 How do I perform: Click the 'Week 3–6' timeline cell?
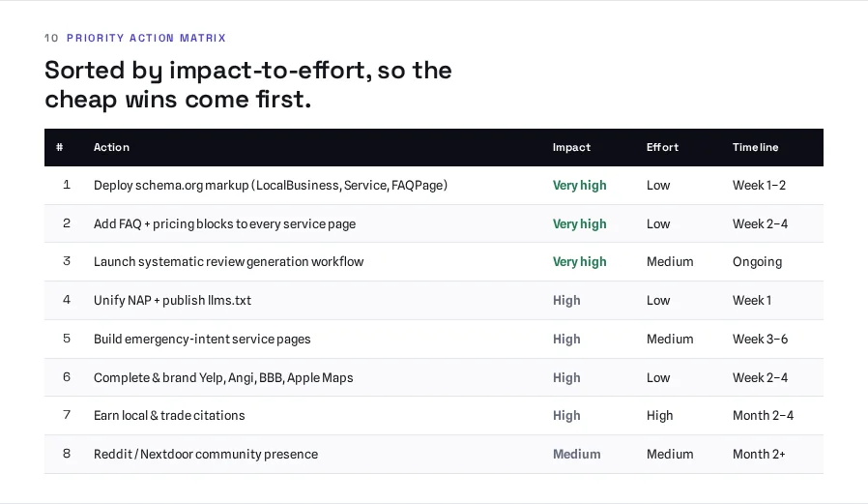point(760,339)
